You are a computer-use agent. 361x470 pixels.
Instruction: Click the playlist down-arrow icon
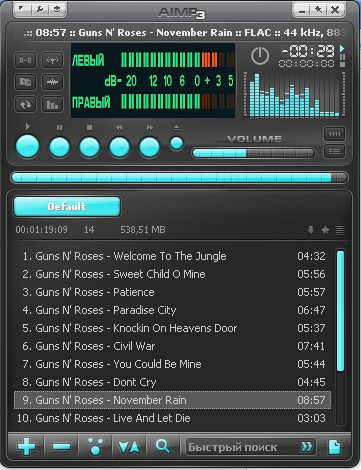click(x=311, y=230)
